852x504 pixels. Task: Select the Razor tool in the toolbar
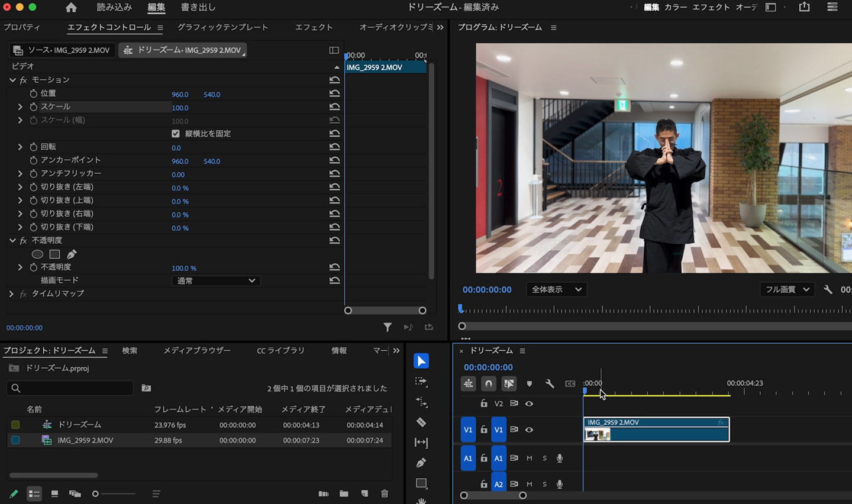[x=421, y=422]
